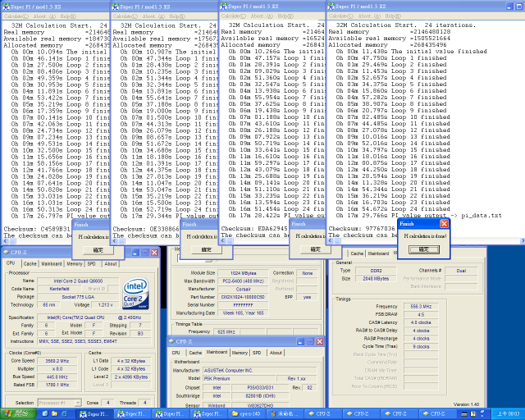Viewport: 525px width, 420px height.
Task: Click the Intel Core 2 Quad logo
Action: pos(135,294)
